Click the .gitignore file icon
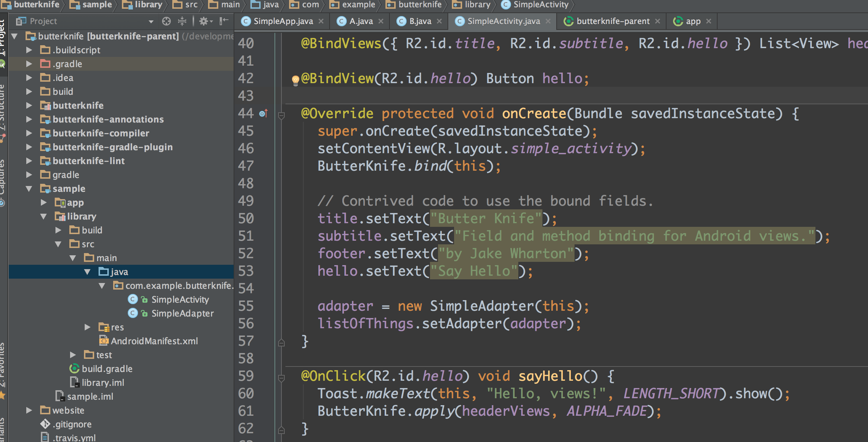Viewport: 868px width, 442px height. (45, 424)
